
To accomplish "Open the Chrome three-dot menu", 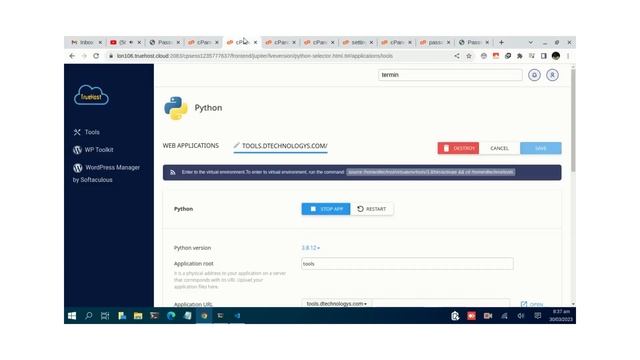I will tap(568, 56).
